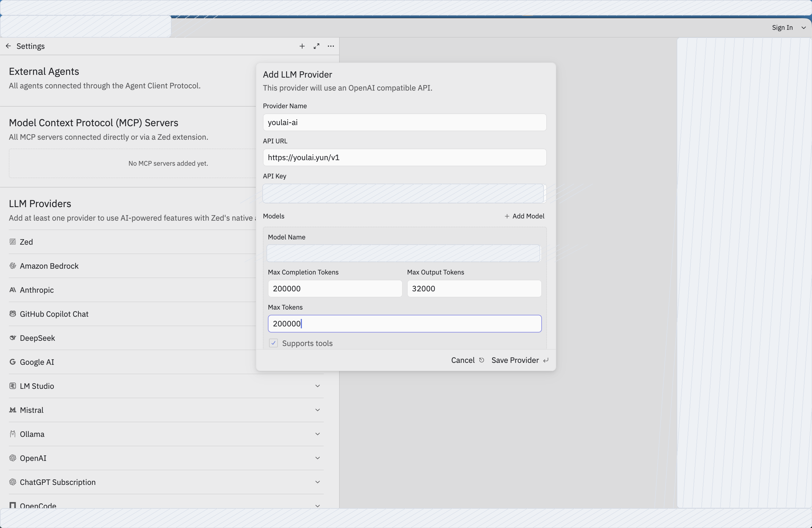Viewport: 812px width, 528px height.
Task: Click the API Key input field
Action: (x=405, y=193)
